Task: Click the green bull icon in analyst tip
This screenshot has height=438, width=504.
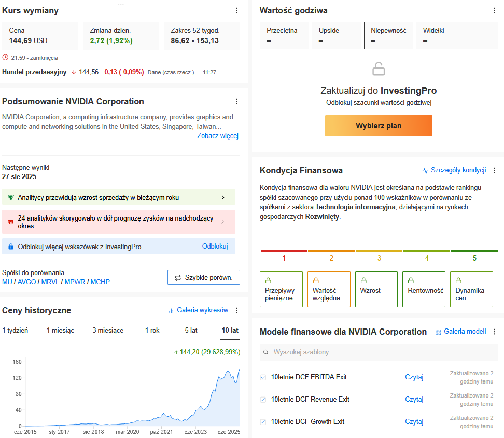Action: pyautogui.click(x=10, y=197)
